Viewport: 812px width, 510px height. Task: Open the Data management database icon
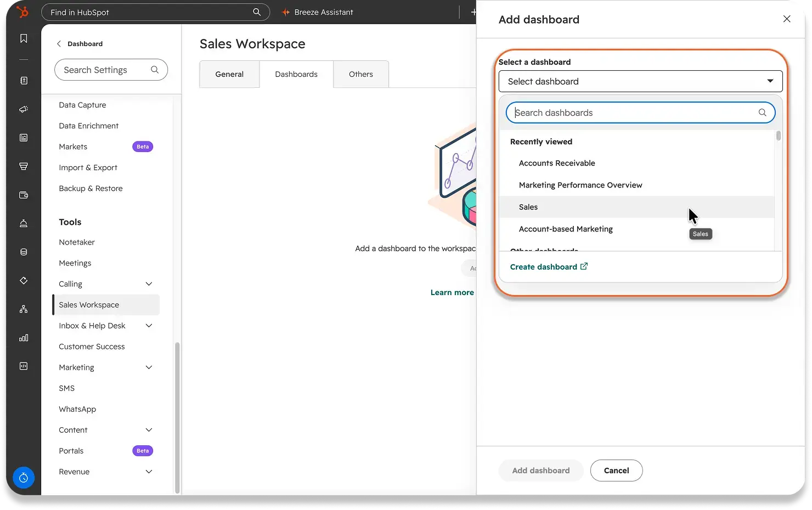24,252
